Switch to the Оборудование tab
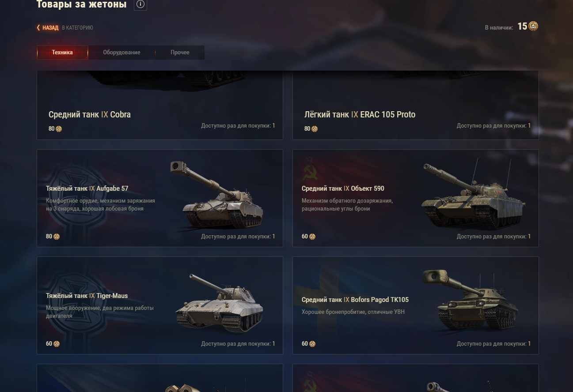The image size is (573, 392). point(121,53)
